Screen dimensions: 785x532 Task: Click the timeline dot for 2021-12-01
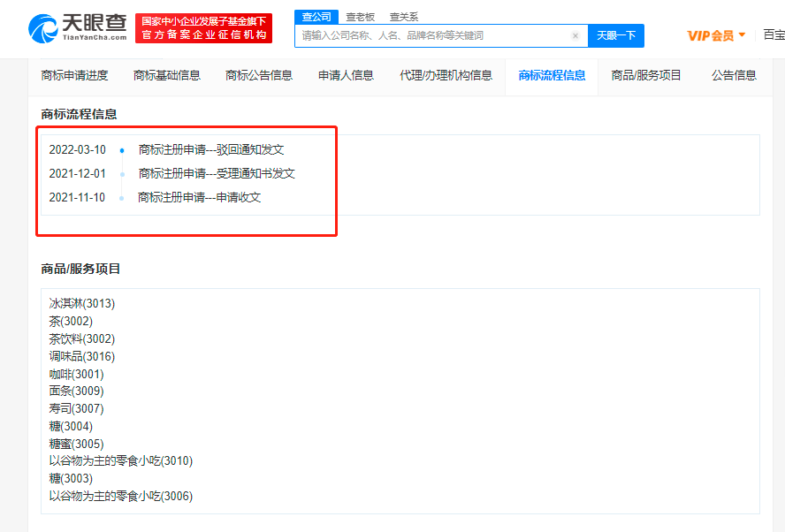pos(122,175)
